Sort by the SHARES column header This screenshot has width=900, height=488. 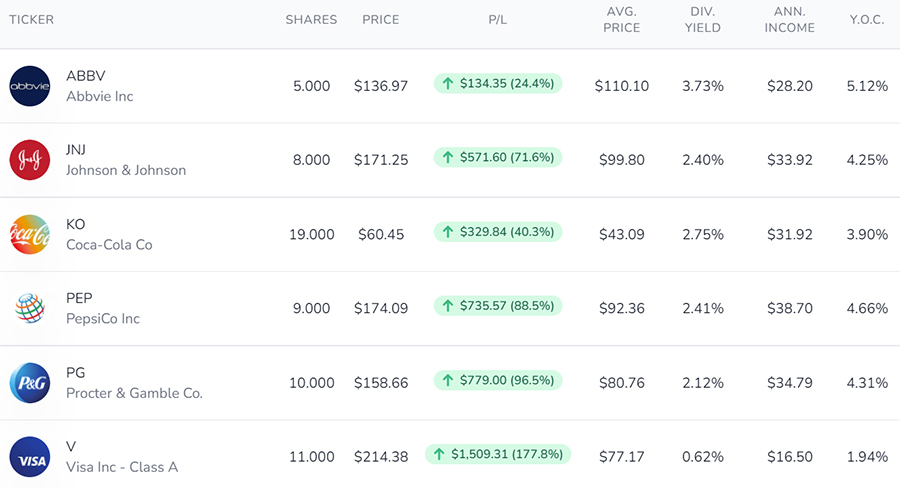click(311, 20)
